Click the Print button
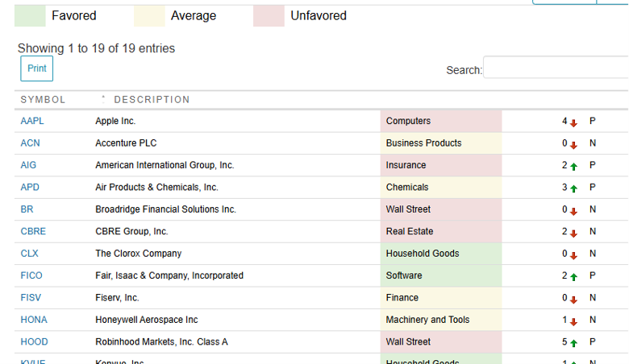629x364 pixels. tap(37, 68)
